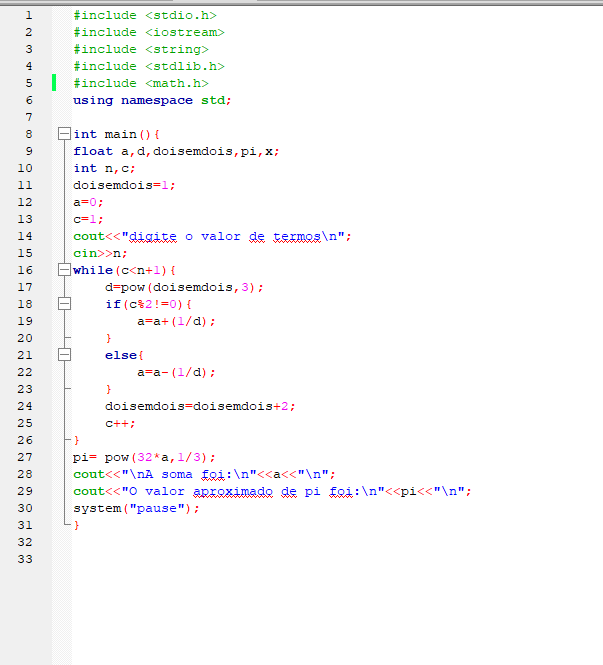Click on '#include <stdlib.h>' text

click(149, 67)
